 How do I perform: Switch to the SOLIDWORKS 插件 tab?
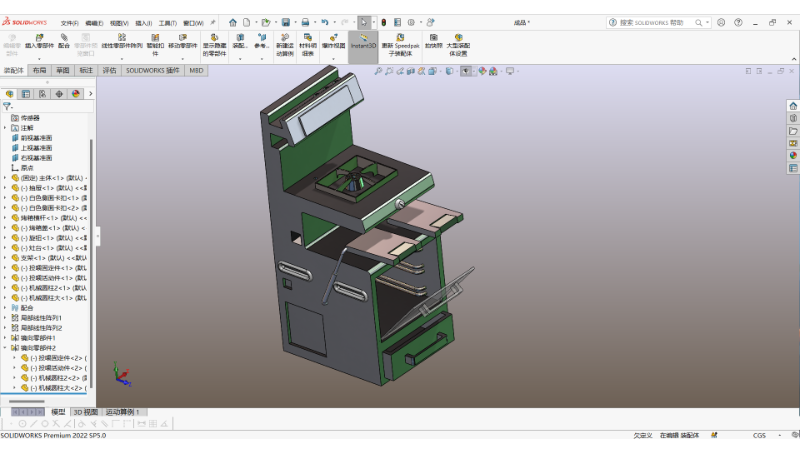tap(153, 70)
